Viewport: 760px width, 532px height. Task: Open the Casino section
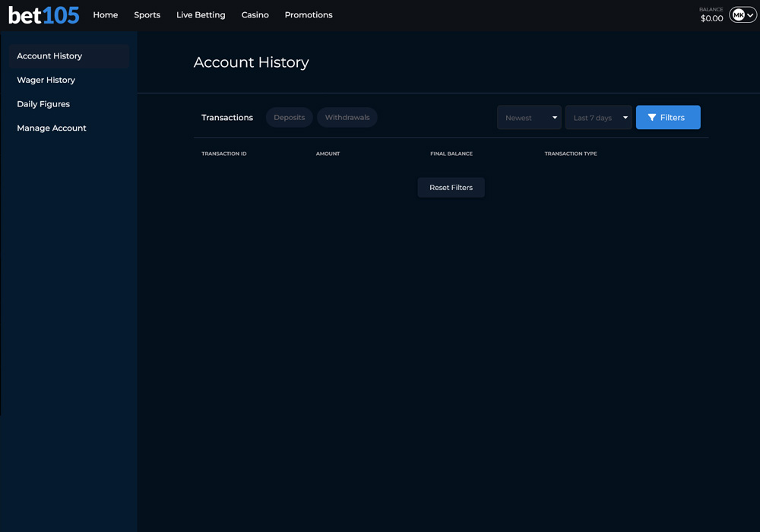(255, 15)
